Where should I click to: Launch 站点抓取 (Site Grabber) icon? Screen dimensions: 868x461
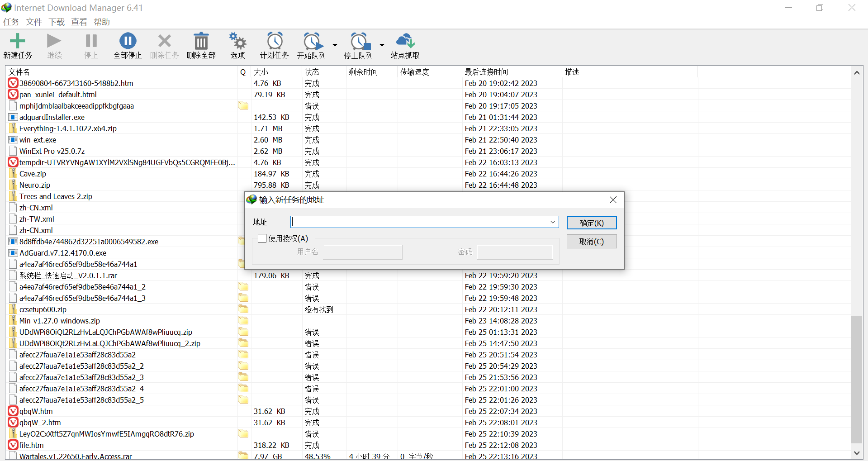405,45
